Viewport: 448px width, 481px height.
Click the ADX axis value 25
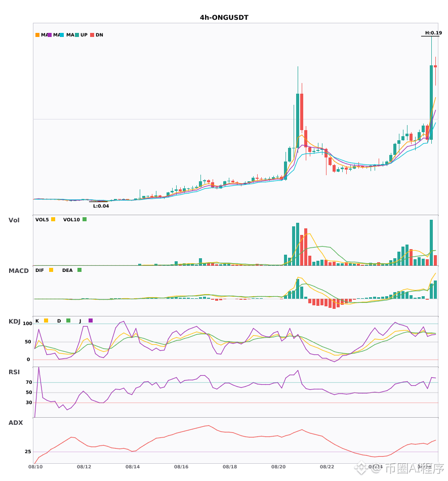[28, 452]
